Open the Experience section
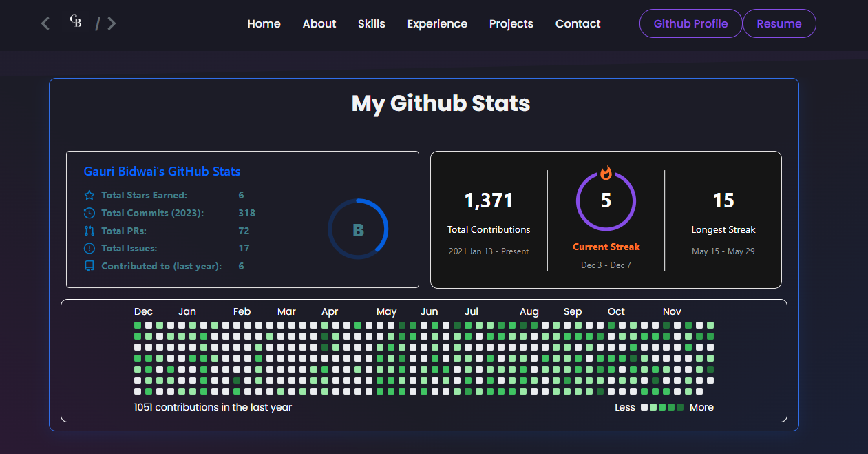The height and width of the screenshot is (454, 868). (437, 23)
